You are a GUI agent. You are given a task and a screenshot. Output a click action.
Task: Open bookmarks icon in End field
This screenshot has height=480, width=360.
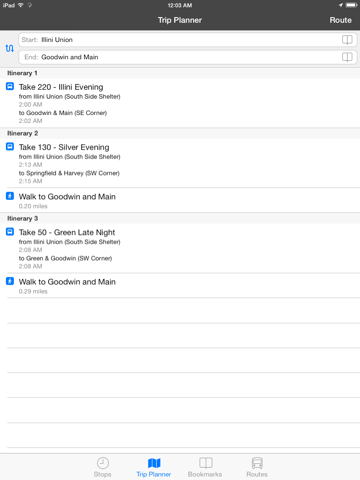tap(347, 57)
